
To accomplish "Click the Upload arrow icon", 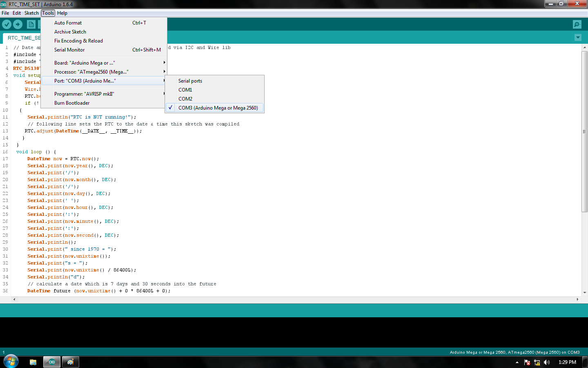I will 18,25.
